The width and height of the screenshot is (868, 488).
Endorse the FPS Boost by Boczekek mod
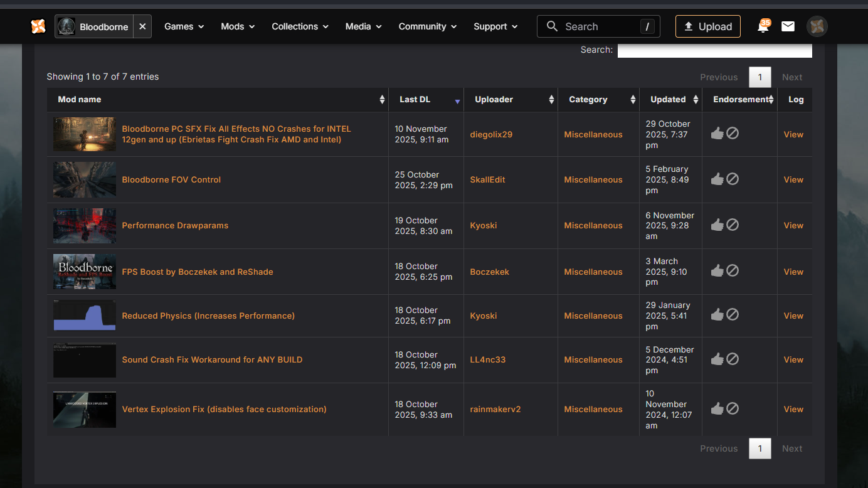[717, 271]
